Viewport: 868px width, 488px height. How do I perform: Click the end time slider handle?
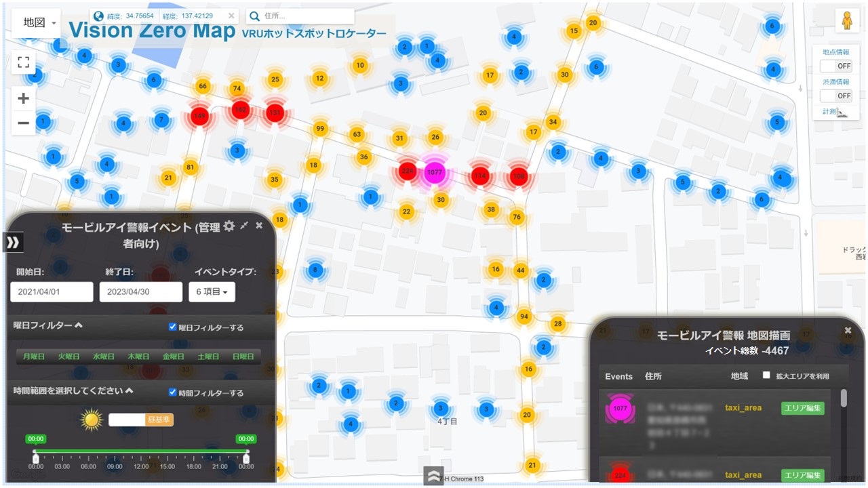[246, 457]
